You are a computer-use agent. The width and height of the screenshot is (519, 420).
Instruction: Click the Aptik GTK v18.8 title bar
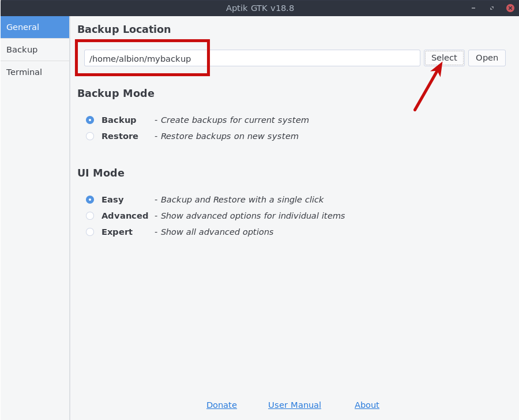259,8
